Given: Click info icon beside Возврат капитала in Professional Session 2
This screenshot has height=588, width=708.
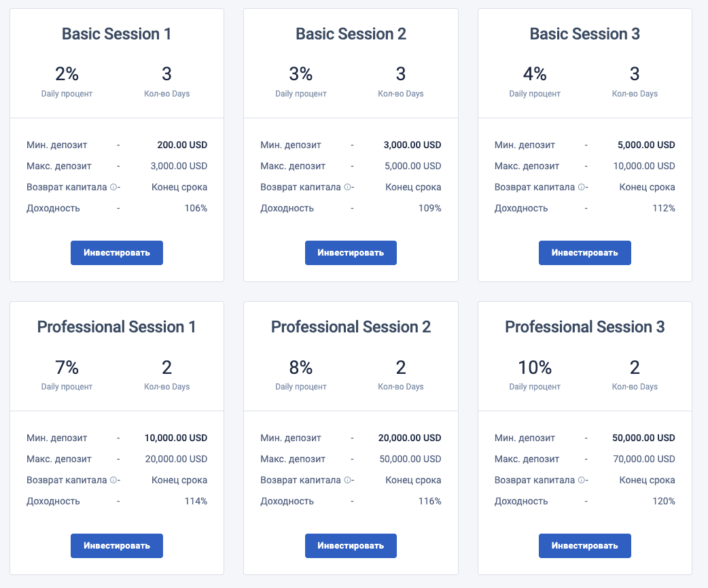Looking at the screenshot, I should 347,480.
